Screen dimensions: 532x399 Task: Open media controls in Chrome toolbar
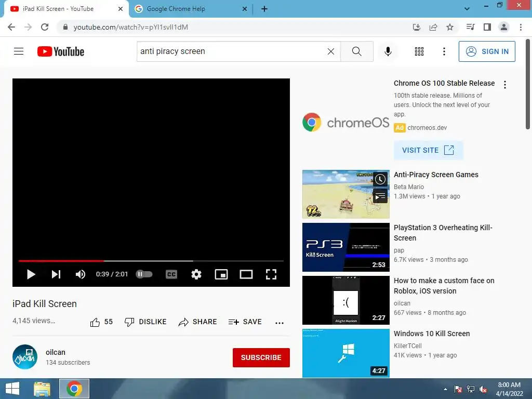point(470,27)
